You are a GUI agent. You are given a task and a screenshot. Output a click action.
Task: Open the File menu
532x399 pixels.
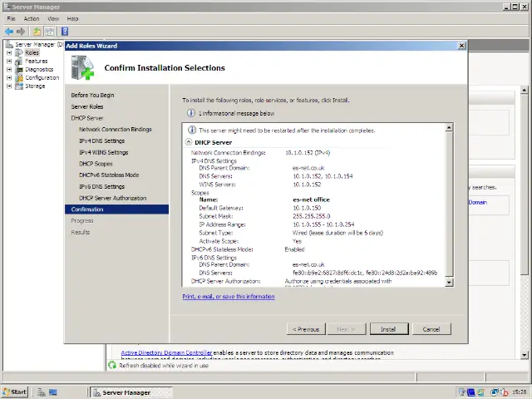click(11, 18)
